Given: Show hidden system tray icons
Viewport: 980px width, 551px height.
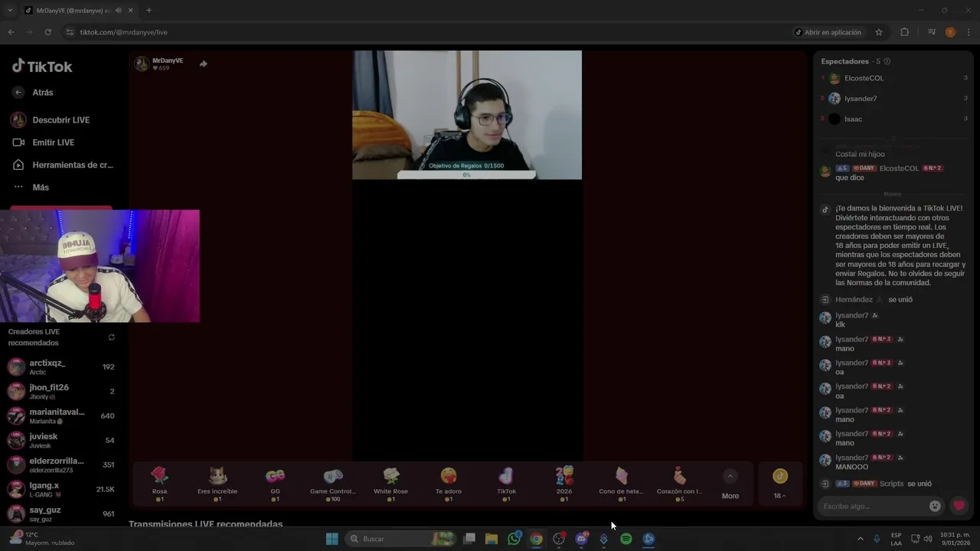Looking at the screenshot, I should pyautogui.click(x=860, y=539).
